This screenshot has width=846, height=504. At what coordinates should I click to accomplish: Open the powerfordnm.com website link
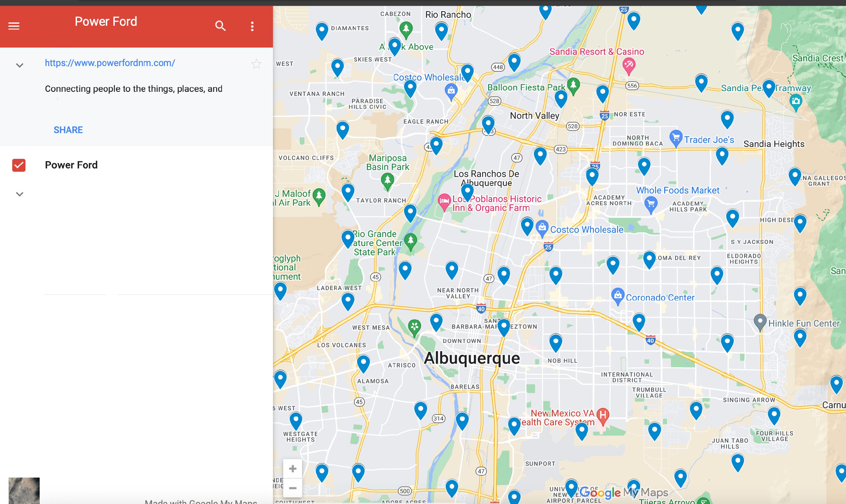tap(110, 63)
